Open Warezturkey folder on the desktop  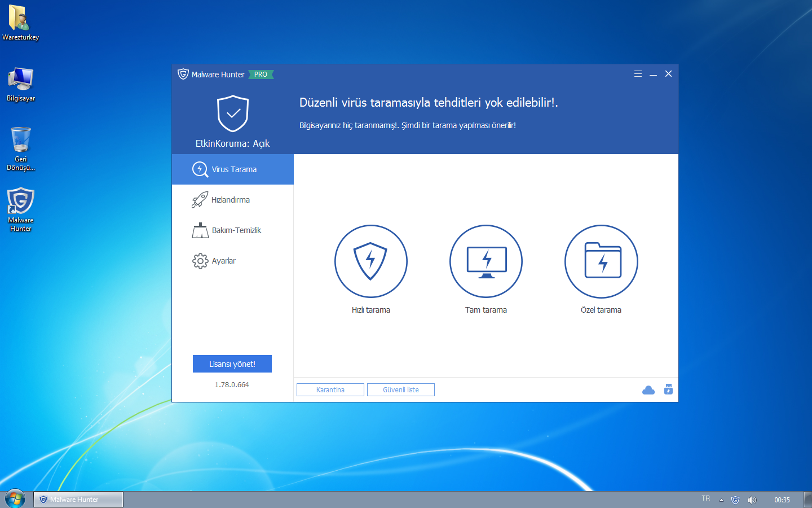click(x=20, y=23)
